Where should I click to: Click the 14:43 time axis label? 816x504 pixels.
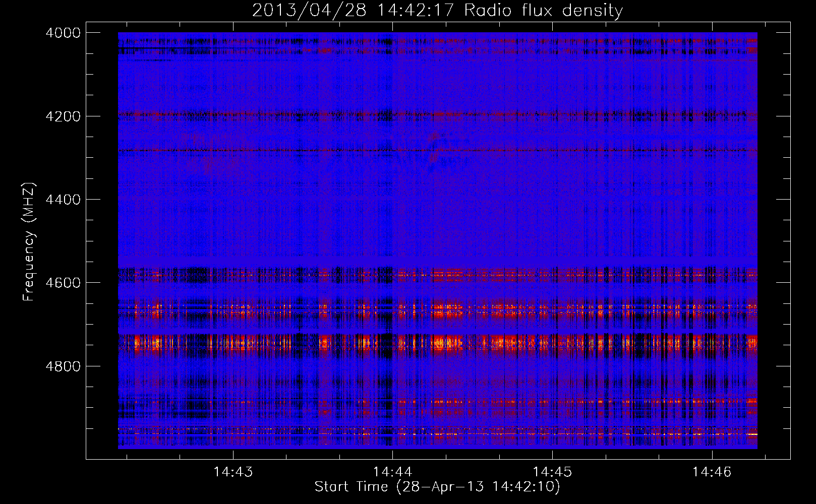233,472
